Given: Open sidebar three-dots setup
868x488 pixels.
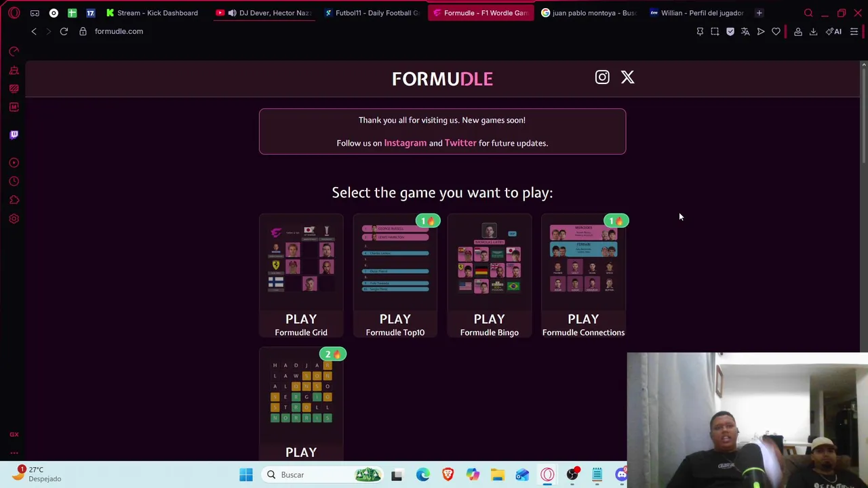Looking at the screenshot, I should [x=14, y=453].
